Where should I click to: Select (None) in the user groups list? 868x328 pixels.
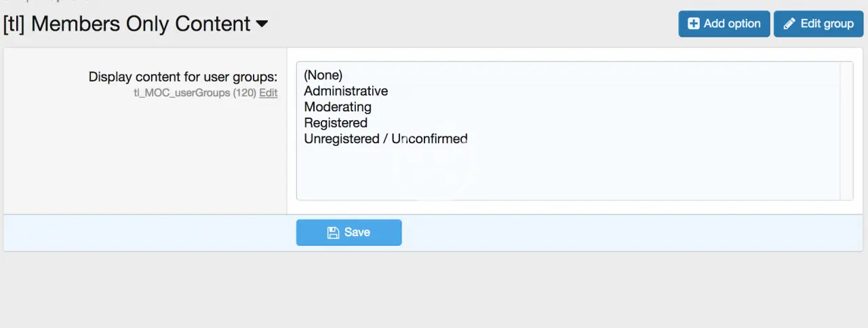[x=323, y=75]
